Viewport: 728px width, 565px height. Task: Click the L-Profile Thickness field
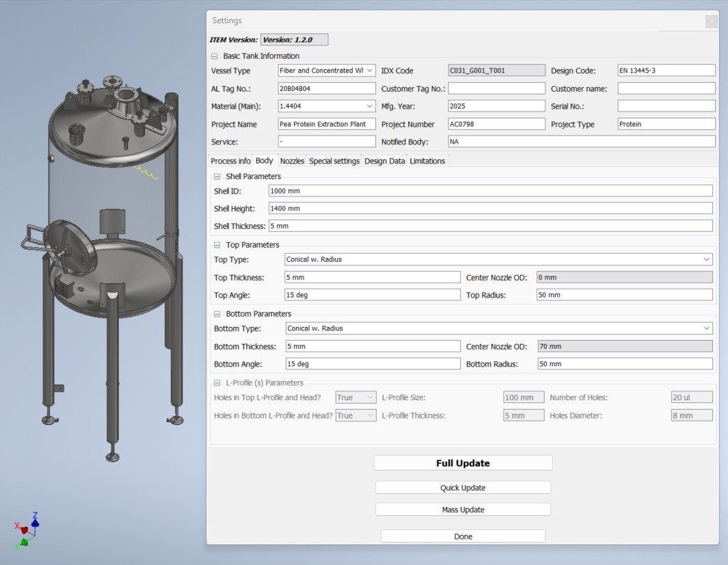coord(524,415)
